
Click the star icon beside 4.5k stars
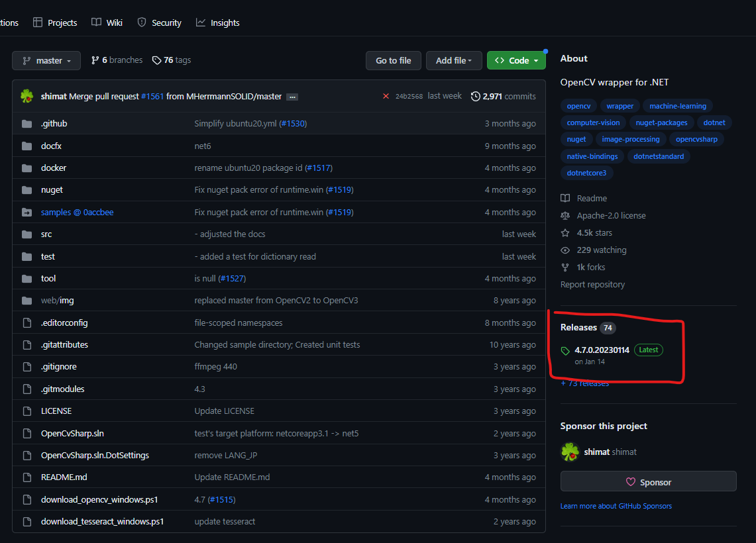(x=565, y=233)
